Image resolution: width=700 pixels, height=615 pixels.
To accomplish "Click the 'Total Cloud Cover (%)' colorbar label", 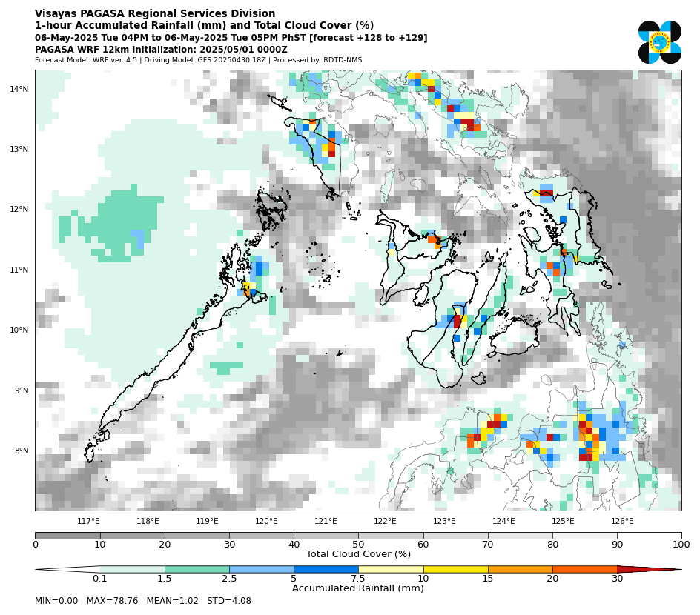I will tap(358, 554).
